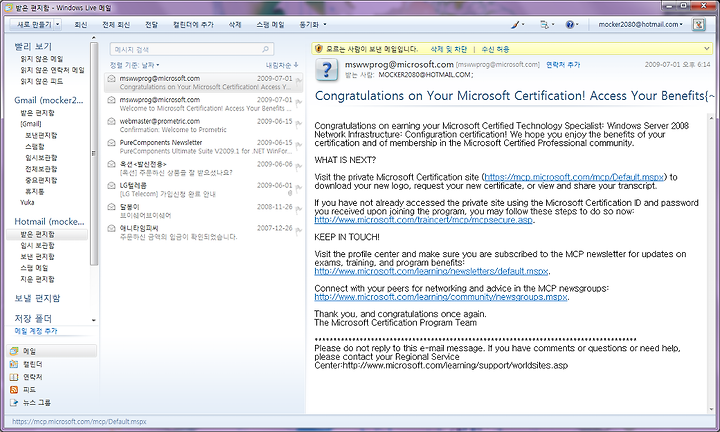Click envelope icon of the 애니타임피씨 email
720x432 pixels.
(111, 228)
